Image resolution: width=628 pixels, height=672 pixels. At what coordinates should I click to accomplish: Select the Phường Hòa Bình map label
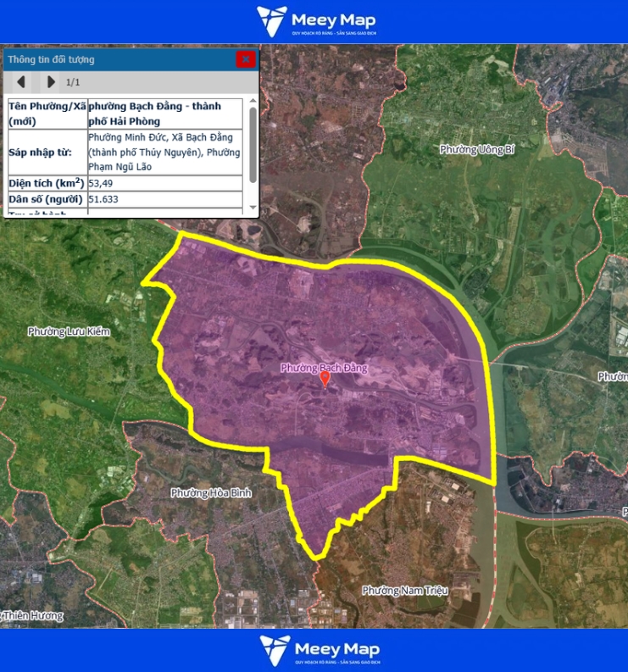click(x=211, y=492)
